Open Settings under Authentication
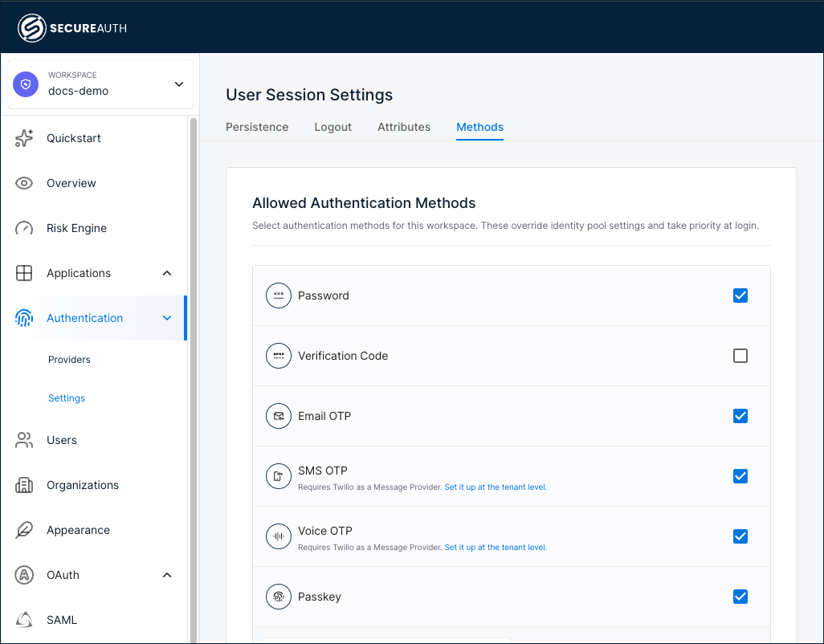Image resolution: width=824 pixels, height=644 pixels. (67, 398)
